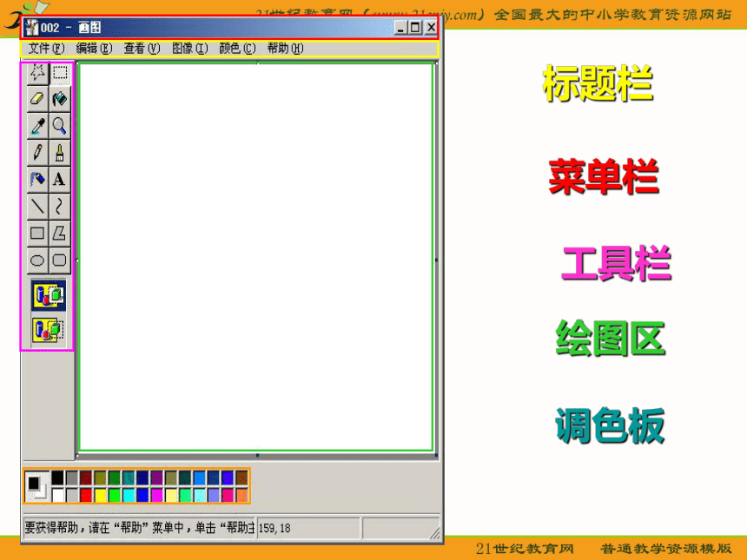Choose the cyan palette swatch
The height and width of the screenshot is (560, 747).
click(x=129, y=495)
